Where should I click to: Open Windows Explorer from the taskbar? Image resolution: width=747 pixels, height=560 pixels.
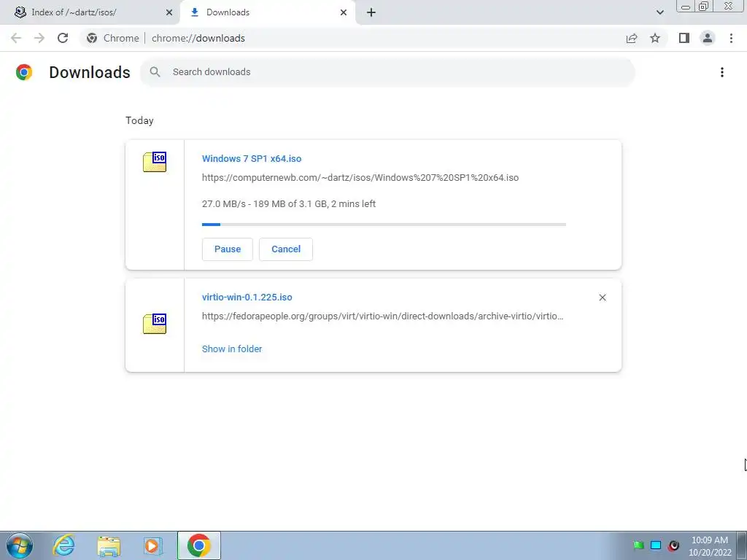(109, 545)
